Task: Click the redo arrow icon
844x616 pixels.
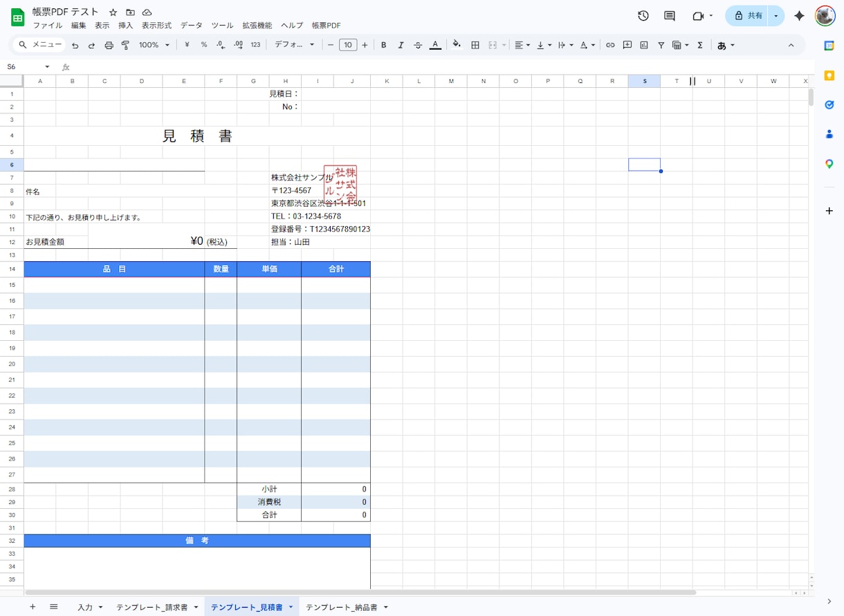Action: [91, 45]
